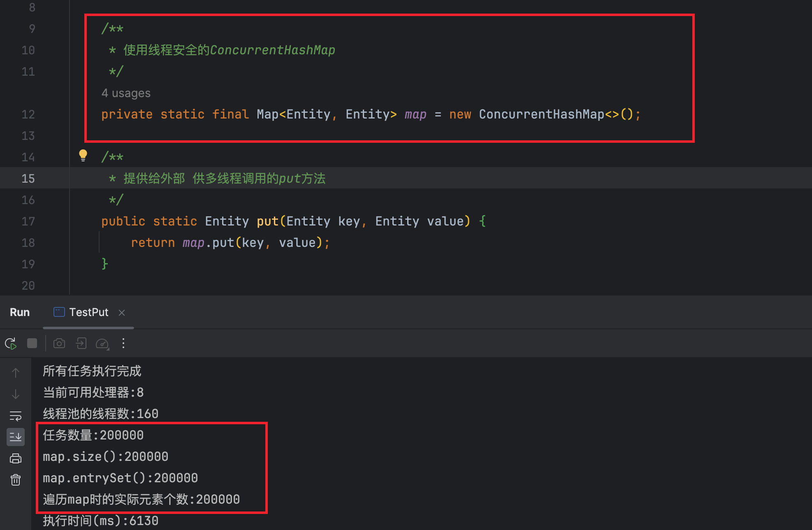Screen dimensions: 812x530
Task: Click the camera thread dump icon
Action: click(59, 344)
